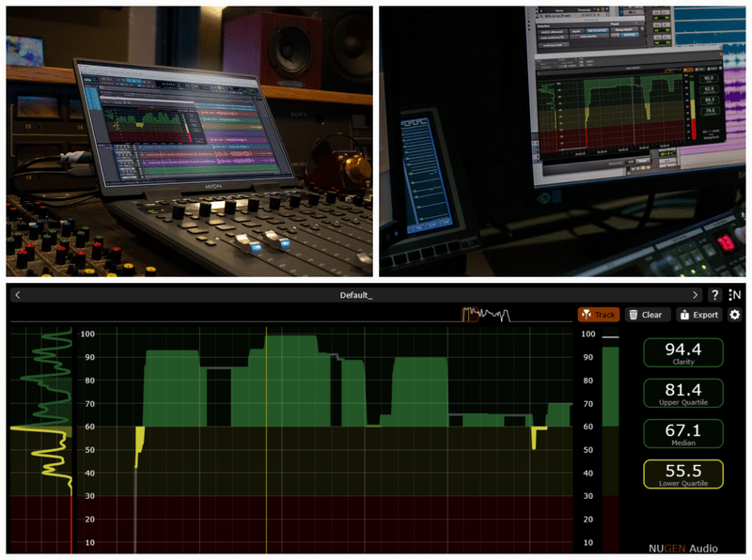Open help via the question mark icon

tap(714, 294)
